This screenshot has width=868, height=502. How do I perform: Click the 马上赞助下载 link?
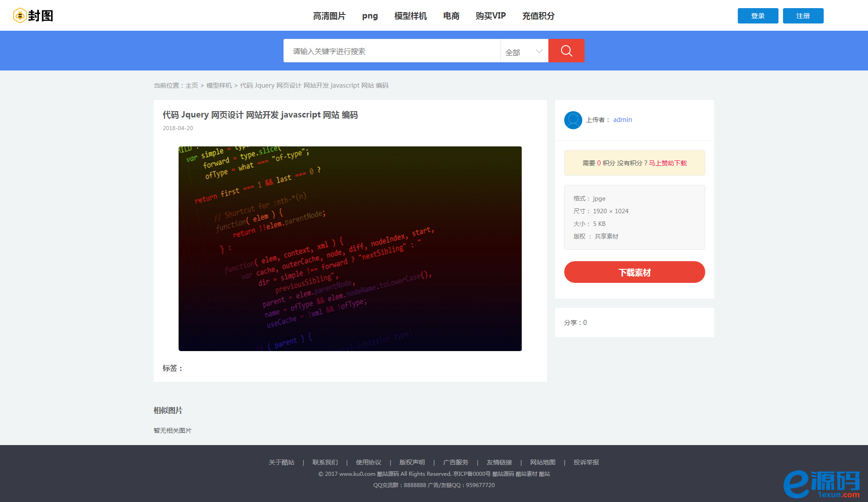point(668,163)
